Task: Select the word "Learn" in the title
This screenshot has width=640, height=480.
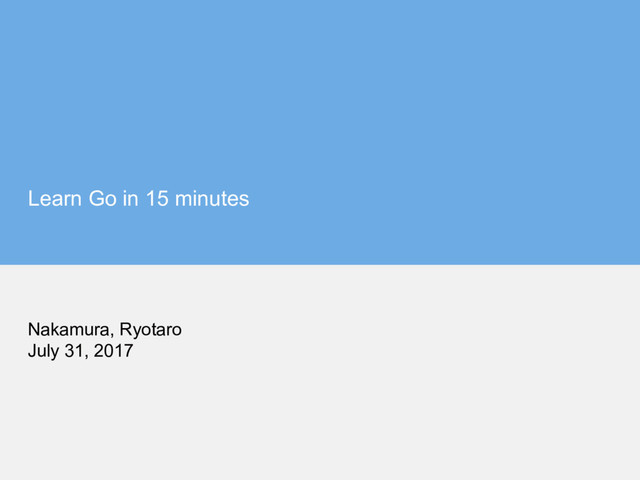Action: [x=55, y=199]
